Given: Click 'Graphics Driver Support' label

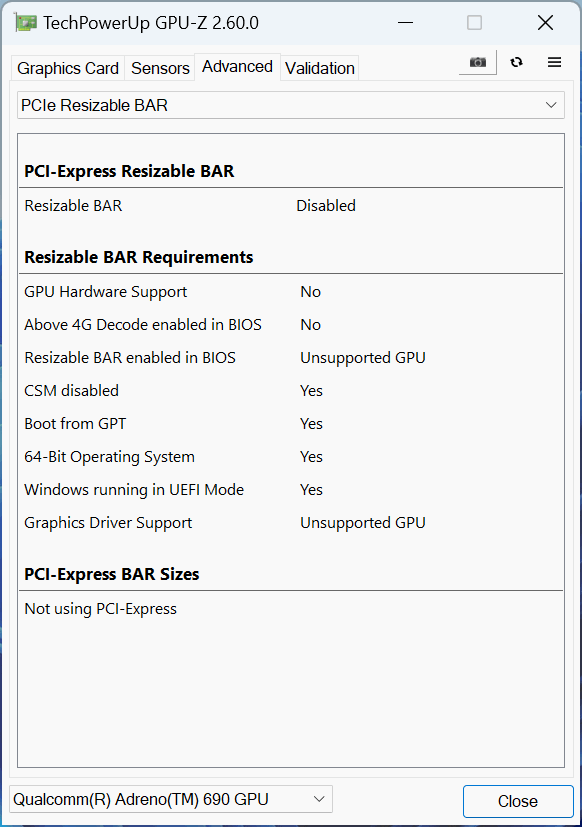Looking at the screenshot, I should click(x=108, y=523).
